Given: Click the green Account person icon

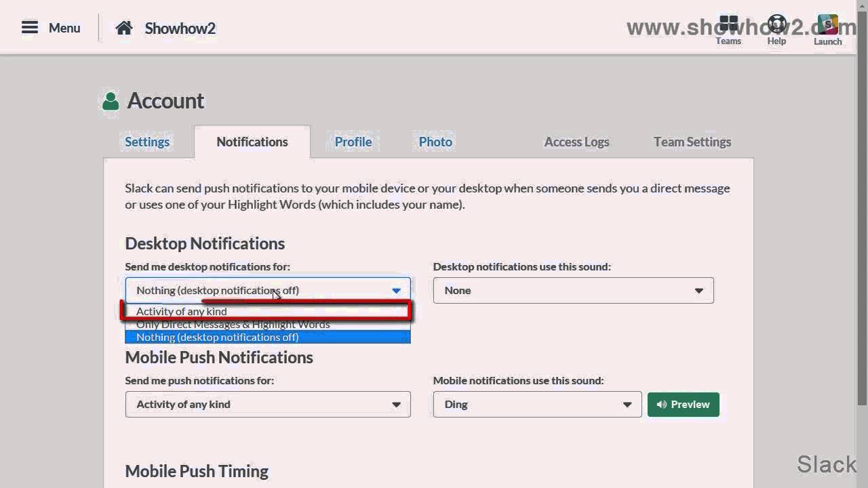Looking at the screenshot, I should pos(111,101).
